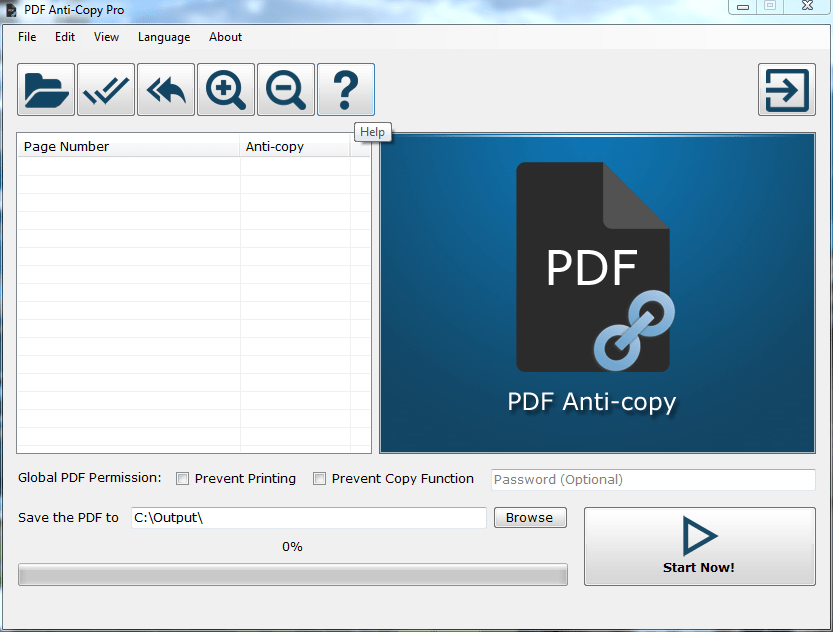Minimize the PDF Anti-Copy Pro window
The image size is (833, 632).
(743, 7)
